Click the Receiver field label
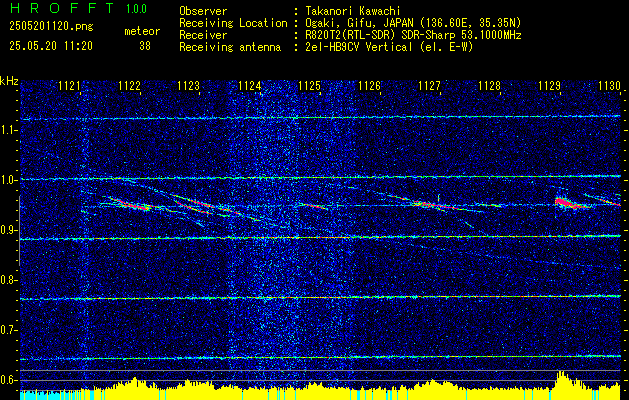This screenshot has height=400, width=629. [x=203, y=35]
